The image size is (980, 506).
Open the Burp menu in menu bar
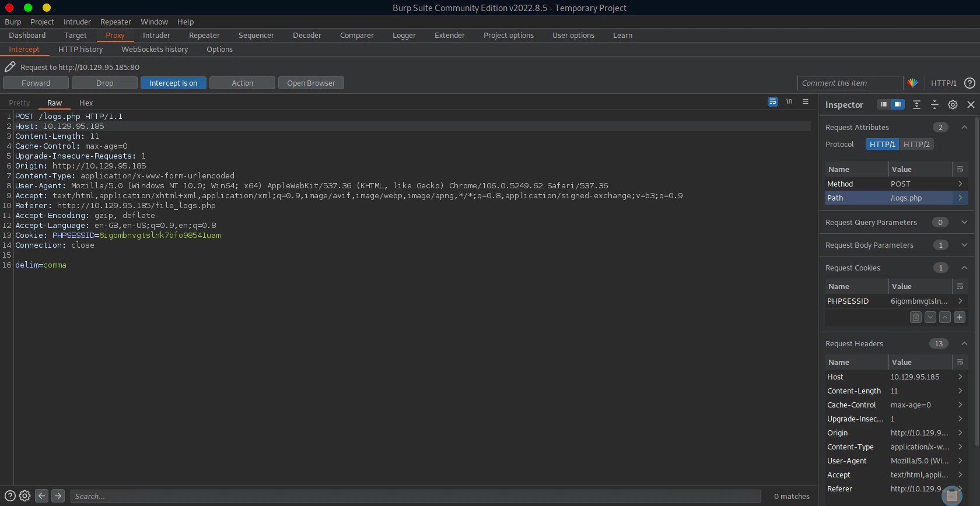click(x=13, y=22)
